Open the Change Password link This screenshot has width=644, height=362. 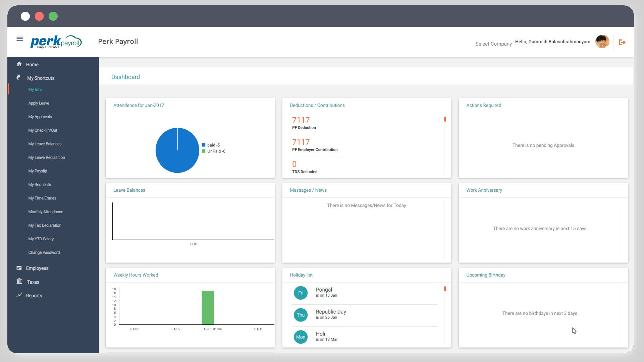coord(44,252)
